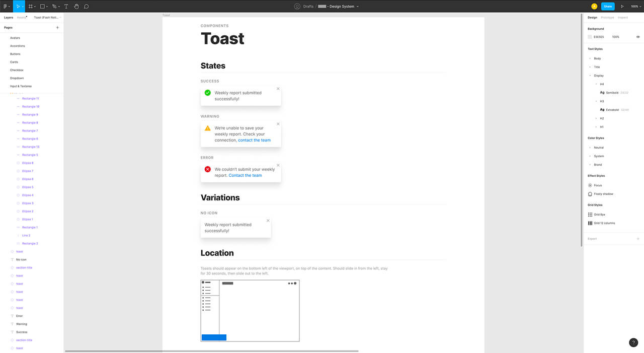
Task: Select the Text tool
Action: coord(65,6)
